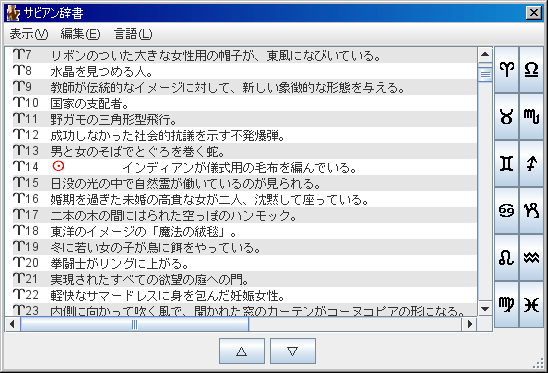
Task: Select the row 国家の支配者。
Action: pos(245,103)
